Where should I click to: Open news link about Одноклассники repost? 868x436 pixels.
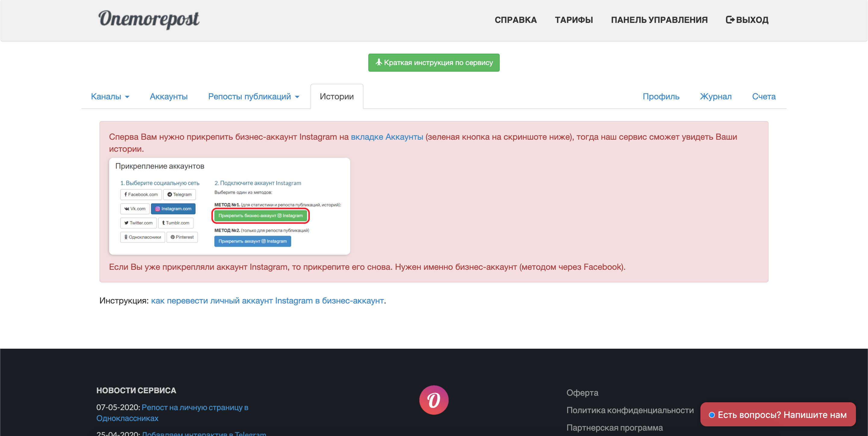pyautogui.click(x=172, y=413)
